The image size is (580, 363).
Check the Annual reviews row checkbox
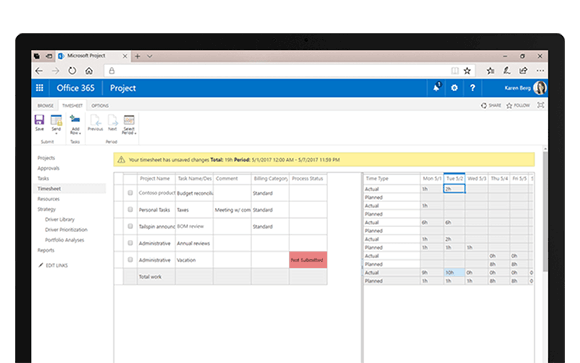click(x=130, y=243)
